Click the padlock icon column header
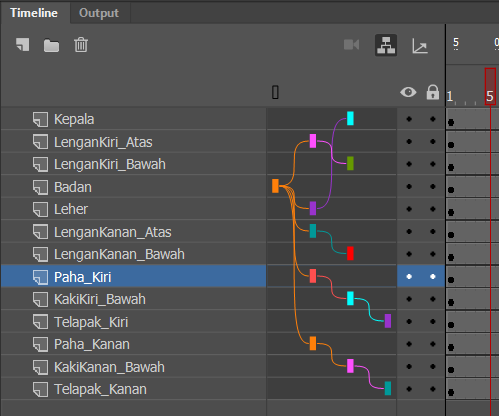Screen dimensions: 499x416 433,92
